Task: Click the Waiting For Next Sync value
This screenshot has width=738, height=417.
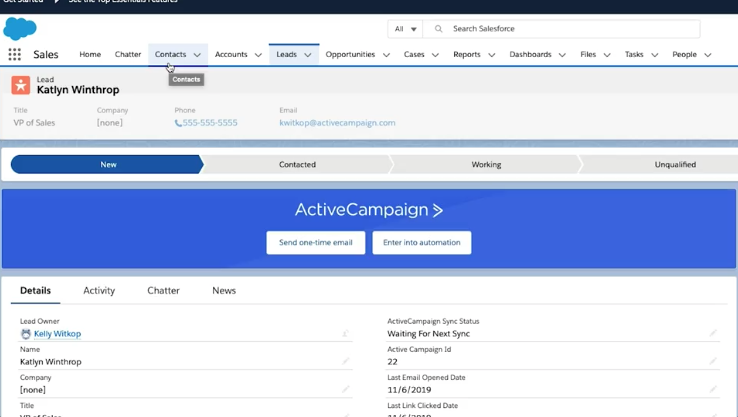Action: pyautogui.click(x=428, y=334)
